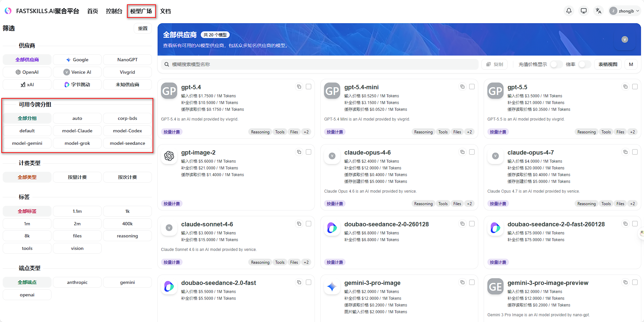Copy the gemini-3-pro-image model name

(462, 283)
